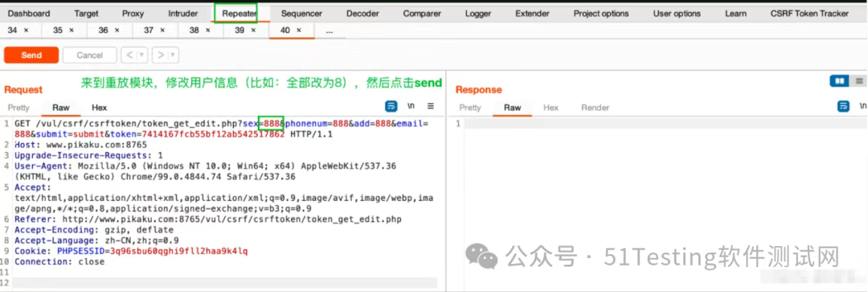
Task: Select the stacked rows layout icon
Action: [x=858, y=81]
